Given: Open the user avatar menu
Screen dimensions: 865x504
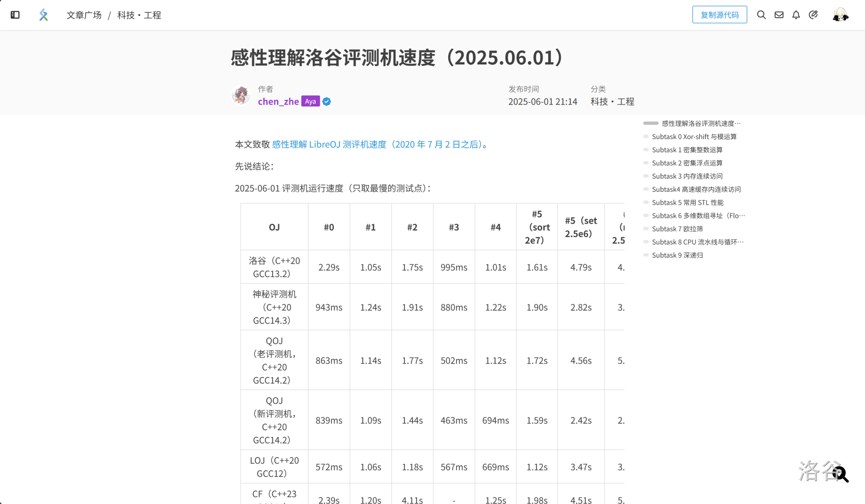Looking at the screenshot, I should (840, 15).
